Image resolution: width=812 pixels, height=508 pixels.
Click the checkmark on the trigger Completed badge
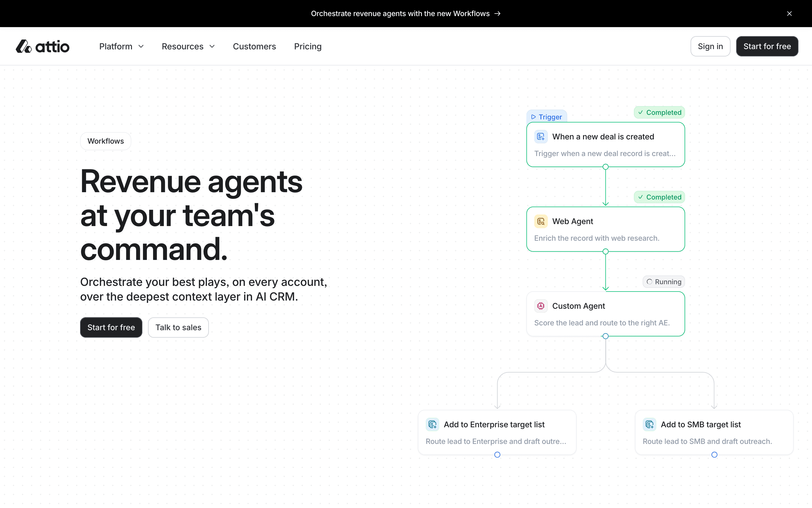click(x=641, y=113)
